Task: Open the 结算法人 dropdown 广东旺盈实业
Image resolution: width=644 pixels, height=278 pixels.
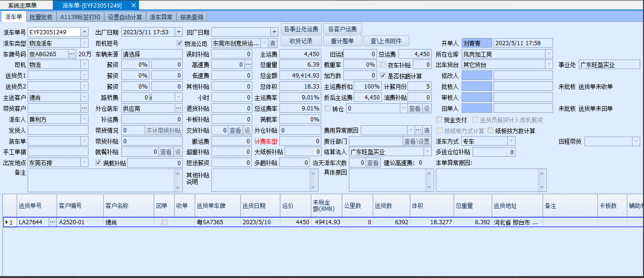Action: click(x=427, y=152)
